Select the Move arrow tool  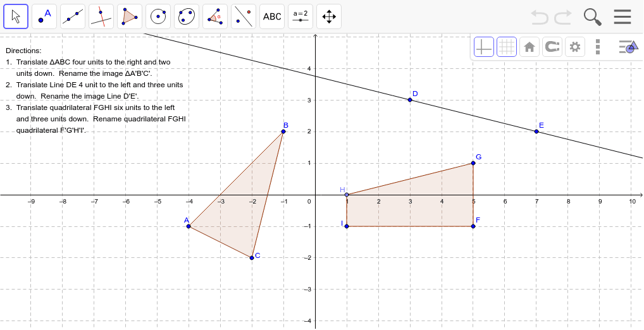click(x=16, y=16)
